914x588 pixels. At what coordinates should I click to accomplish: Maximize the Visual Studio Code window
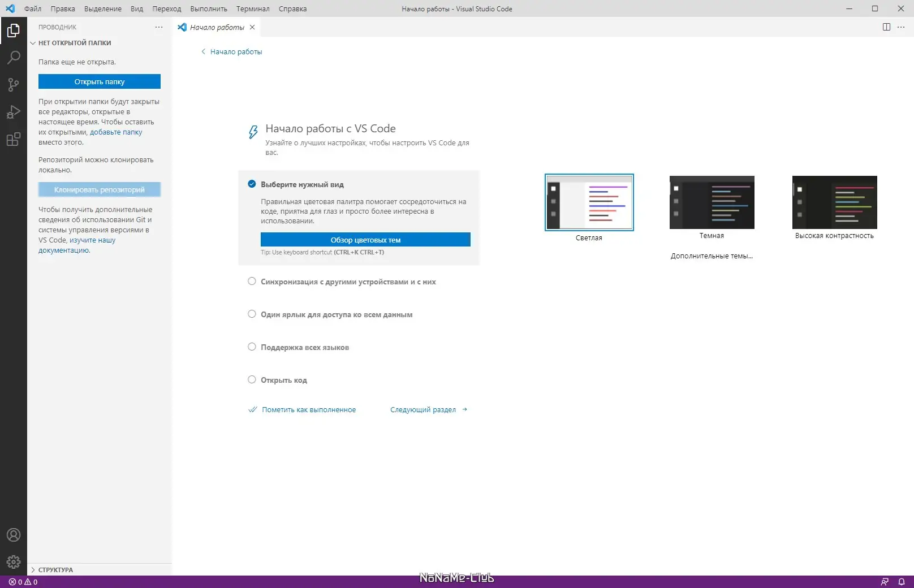[875, 8]
